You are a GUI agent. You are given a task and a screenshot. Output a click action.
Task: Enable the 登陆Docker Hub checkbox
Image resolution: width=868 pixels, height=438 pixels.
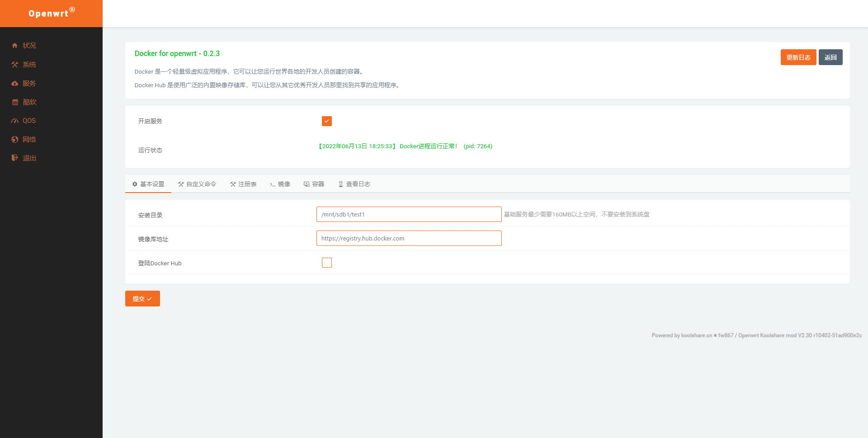[327, 263]
